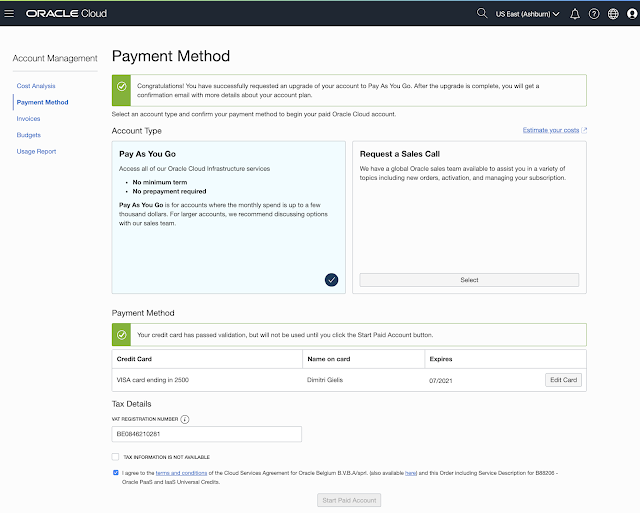Select Payment Method in sidebar
The height and width of the screenshot is (513, 640).
click(x=42, y=102)
